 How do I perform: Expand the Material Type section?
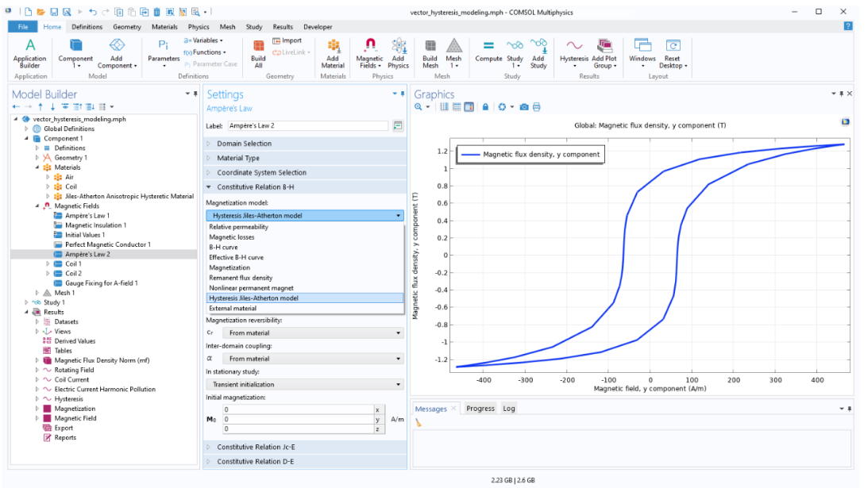click(x=305, y=158)
